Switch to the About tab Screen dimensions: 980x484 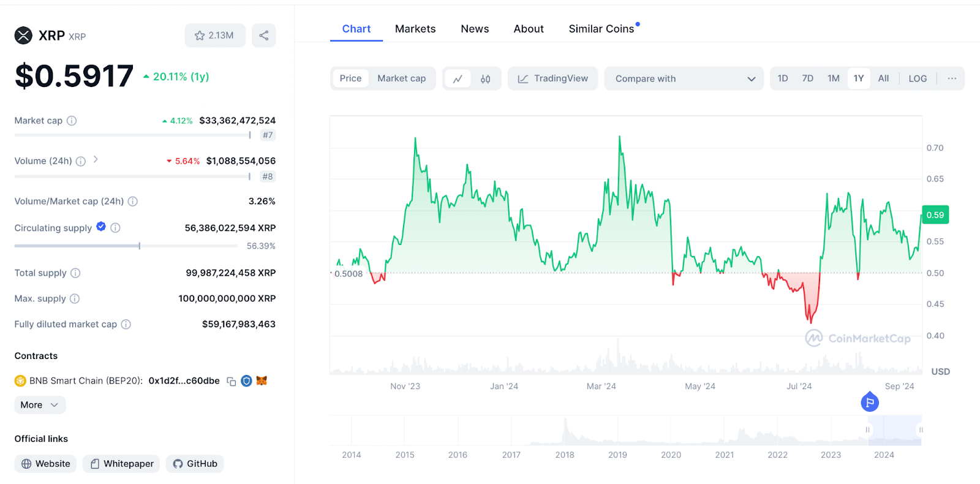point(529,29)
